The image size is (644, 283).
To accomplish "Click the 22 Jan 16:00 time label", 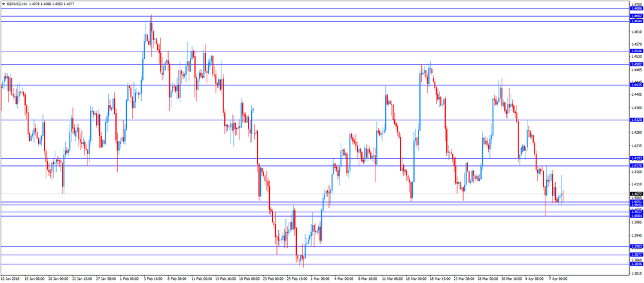I will point(82,279).
